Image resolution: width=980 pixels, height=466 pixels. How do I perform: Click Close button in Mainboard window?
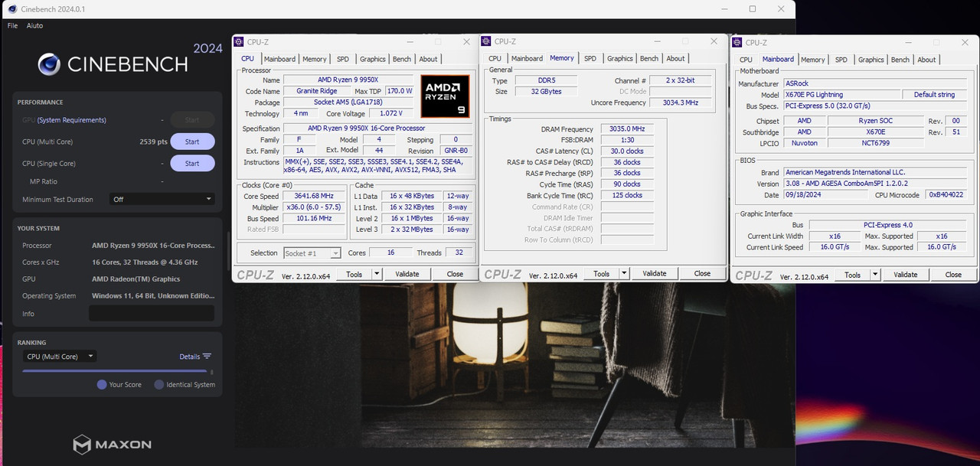(x=953, y=275)
